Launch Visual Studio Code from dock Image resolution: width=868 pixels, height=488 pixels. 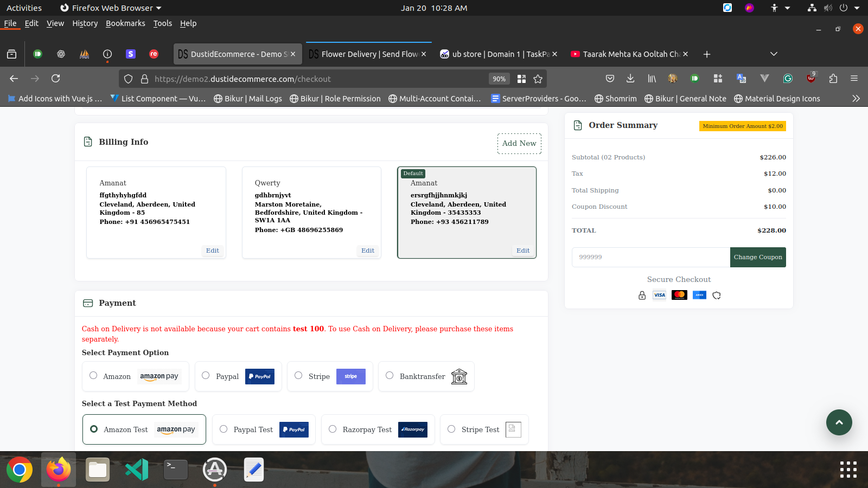tap(137, 470)
